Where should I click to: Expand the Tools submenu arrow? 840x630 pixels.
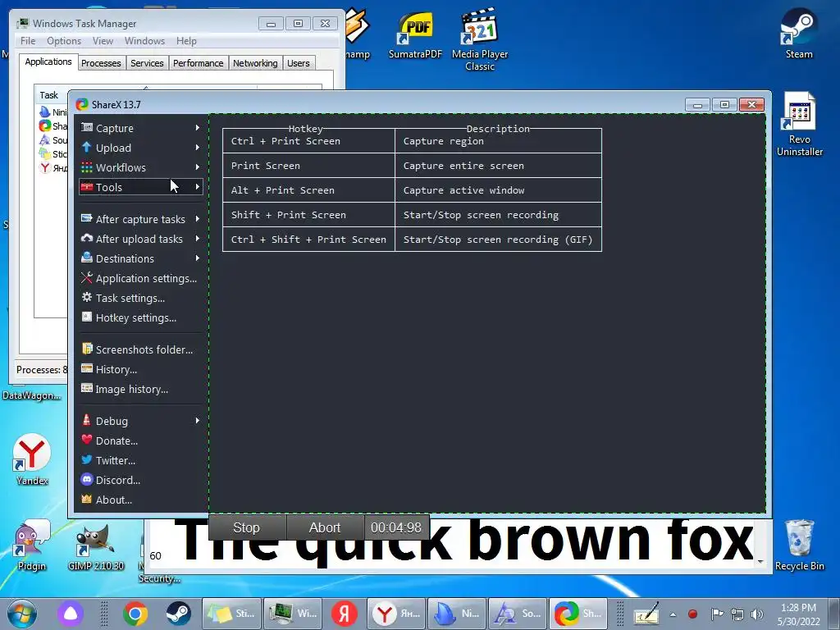click(197, 187)
